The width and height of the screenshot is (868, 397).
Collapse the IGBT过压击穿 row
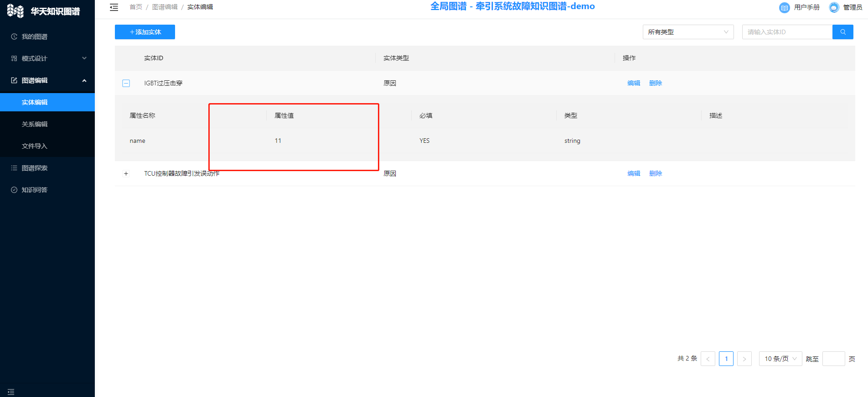tap(126, 83)
